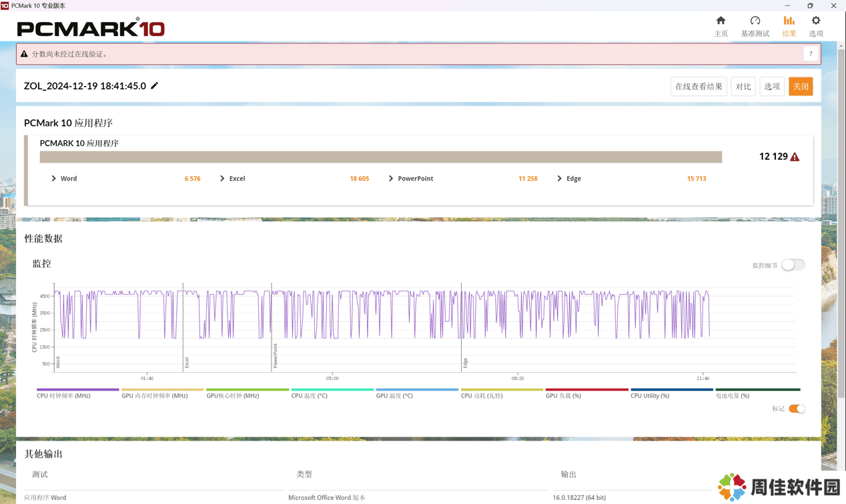This screenshot has width=846, height=504.
Task: Turn off the markers (标记) toggle
Action: coord(797,409)
